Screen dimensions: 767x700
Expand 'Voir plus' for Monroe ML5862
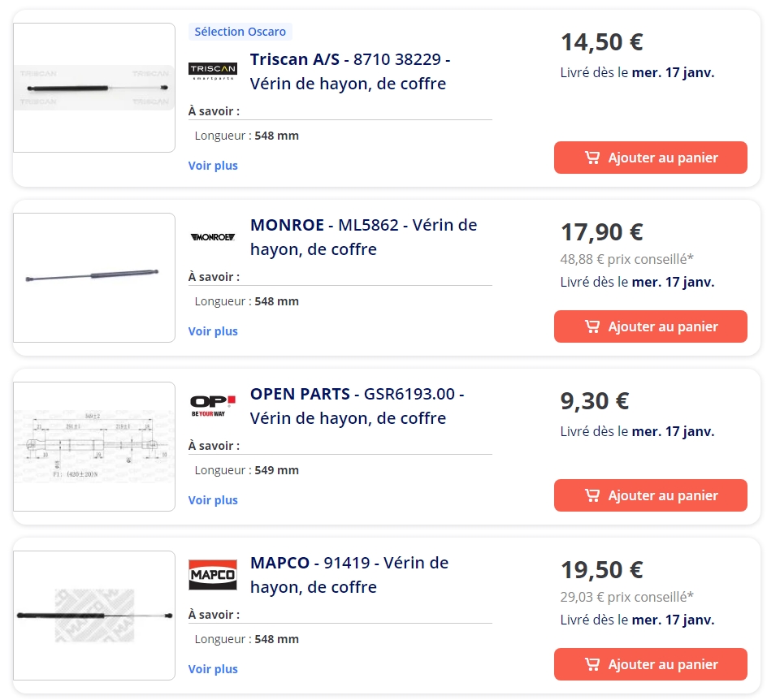click(x=213, y=331)
